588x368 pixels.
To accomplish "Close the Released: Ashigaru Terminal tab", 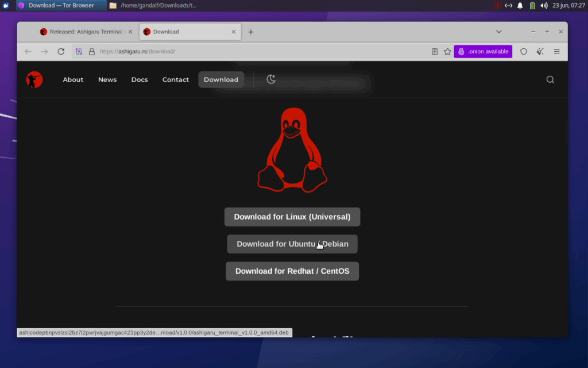I will [130, 32].
